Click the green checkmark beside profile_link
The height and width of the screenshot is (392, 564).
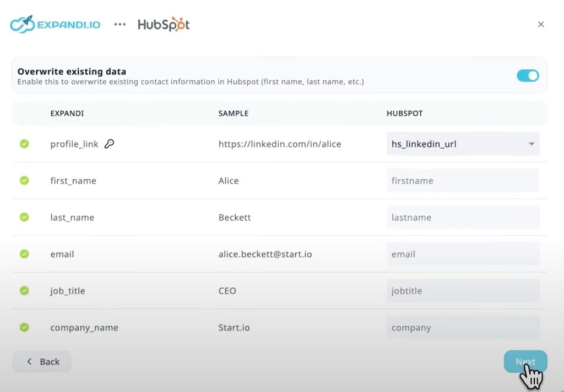[24, 144]
